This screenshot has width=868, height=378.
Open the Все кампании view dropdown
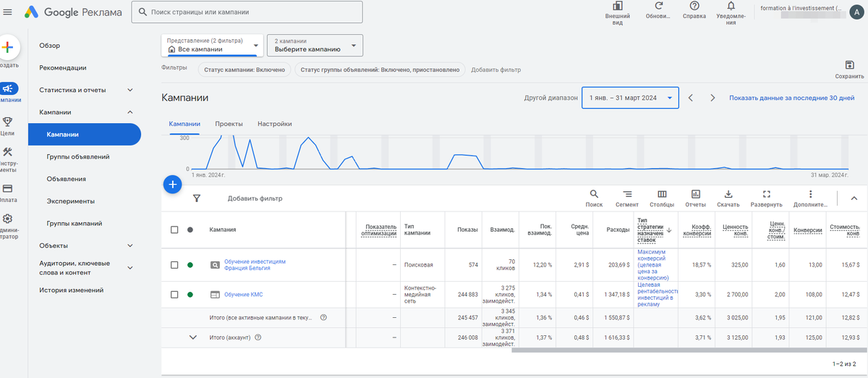[212, 45]
